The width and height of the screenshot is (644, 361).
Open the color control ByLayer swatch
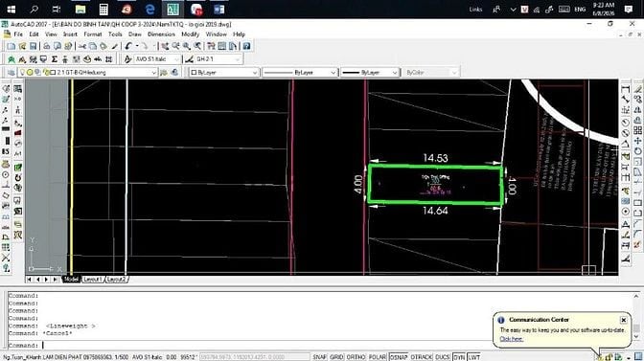[x=224, y=73]
